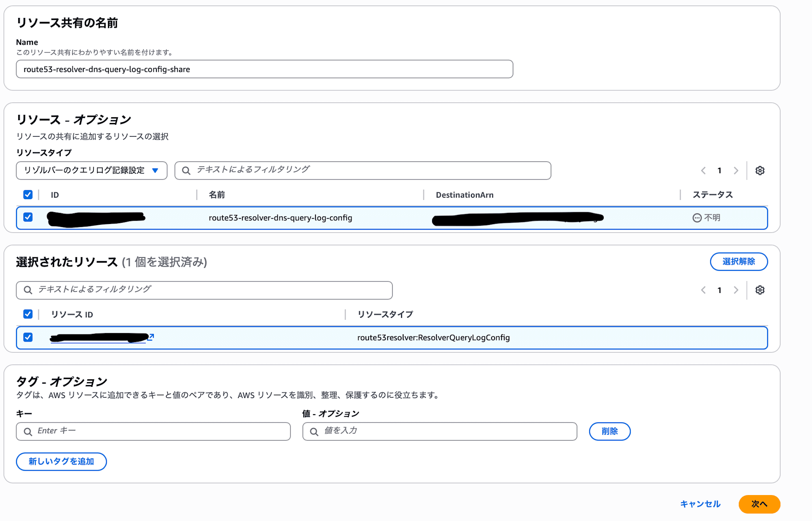
Task: Click search icon in resource filter box
Action: pos(186,170)
